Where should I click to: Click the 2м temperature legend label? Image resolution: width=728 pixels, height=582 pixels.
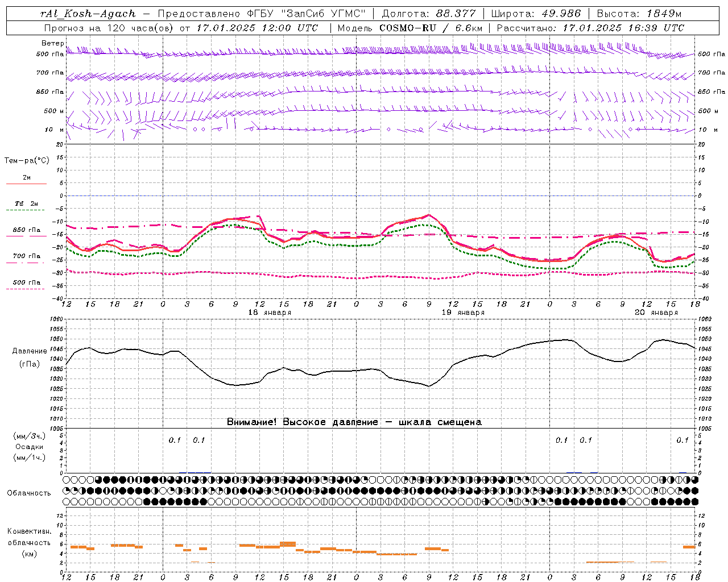[27, 178]
